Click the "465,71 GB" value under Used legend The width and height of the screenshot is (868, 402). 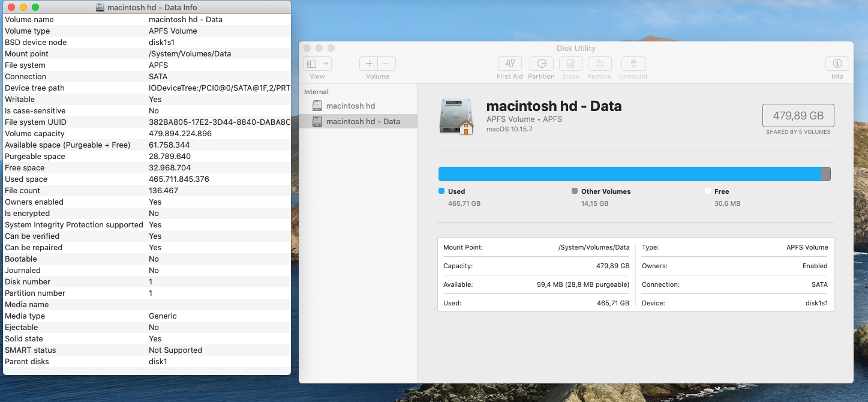(464, 203)
